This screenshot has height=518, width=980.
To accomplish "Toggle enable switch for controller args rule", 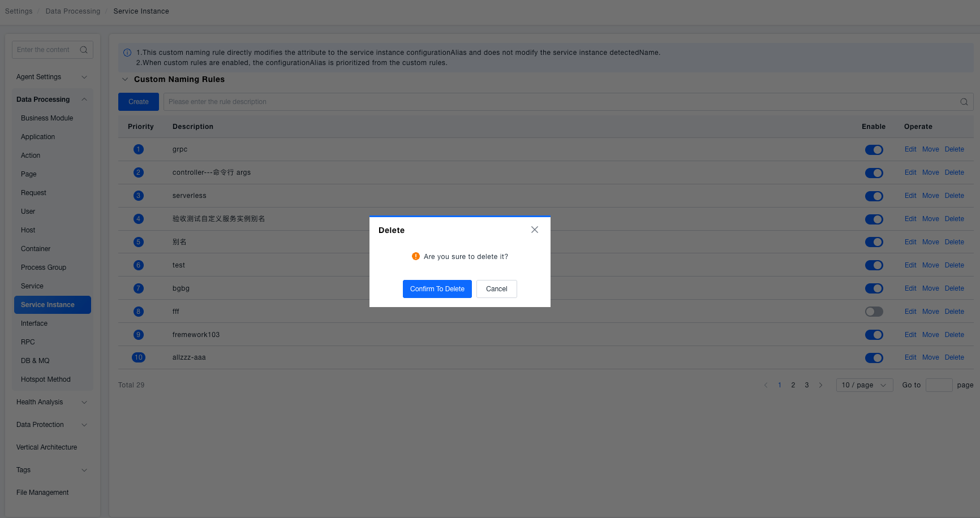I will (x=874, y=173).
